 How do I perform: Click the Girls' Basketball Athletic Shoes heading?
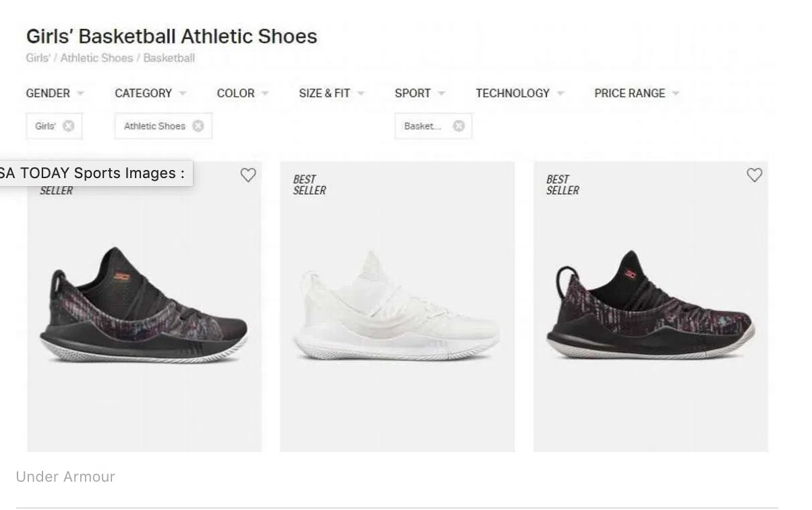click(171, 36)
